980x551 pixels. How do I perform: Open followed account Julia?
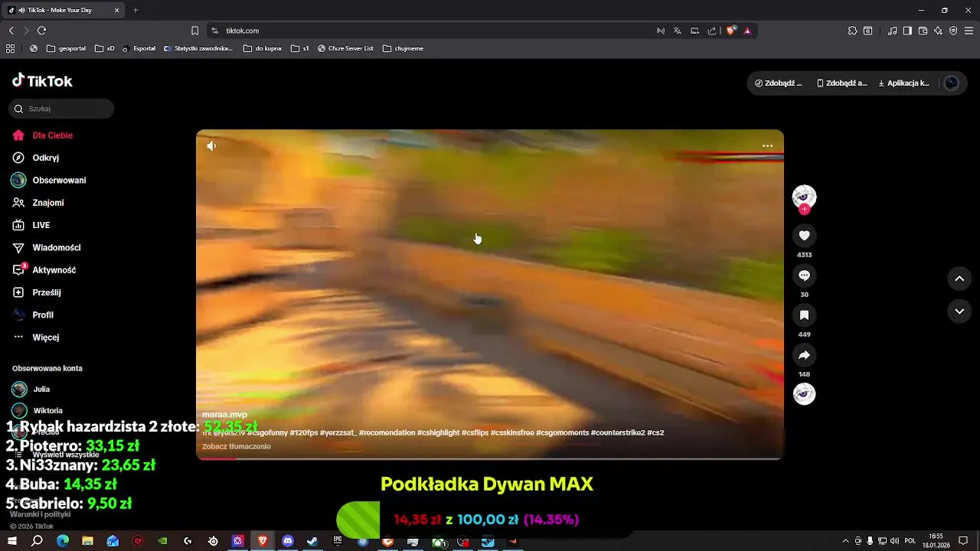[x=31, y=389]
